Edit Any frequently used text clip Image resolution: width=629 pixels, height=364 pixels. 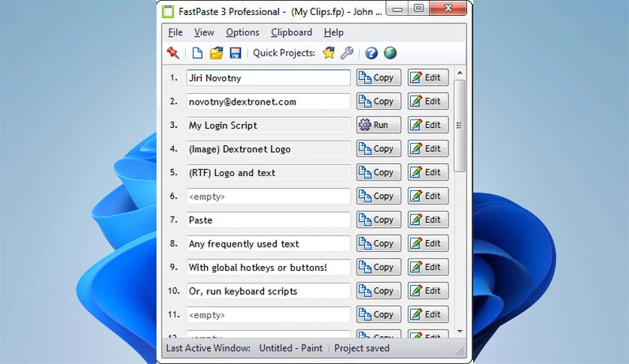(428, 243)
